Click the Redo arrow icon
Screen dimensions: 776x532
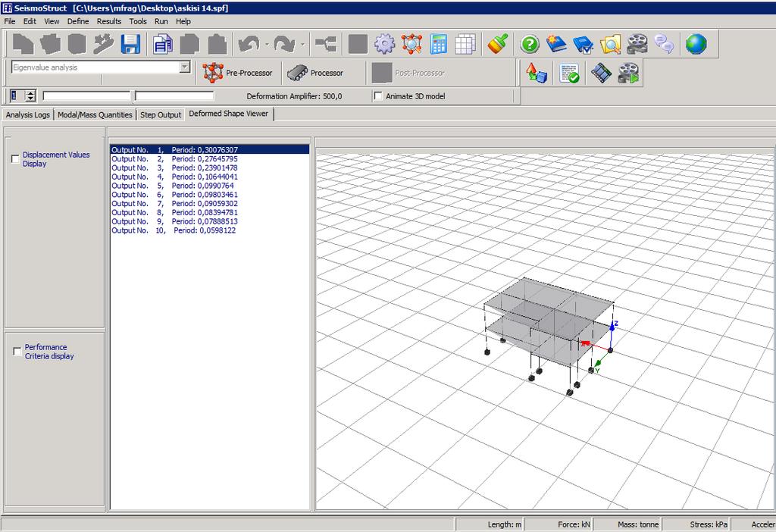(x=285, y=44)
